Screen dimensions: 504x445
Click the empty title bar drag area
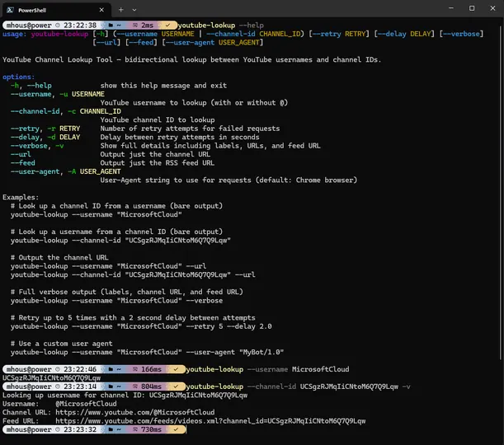click(289, 8)
